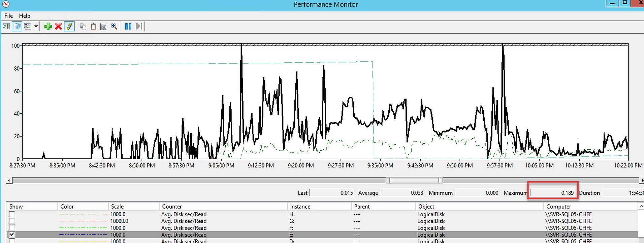Click the olive dashed color line for H:
This screenshot has height=243, width=644.
[x=83, y=214]
